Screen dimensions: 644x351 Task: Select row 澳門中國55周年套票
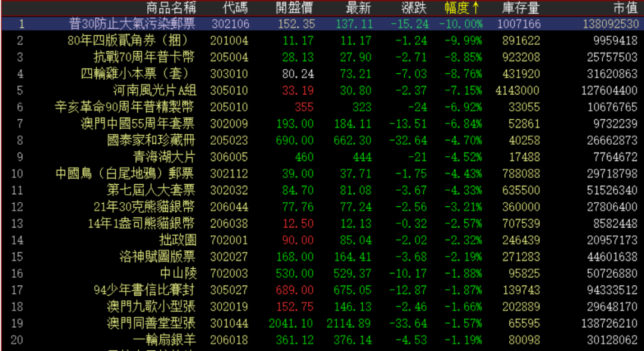click(x=323, y=123)
